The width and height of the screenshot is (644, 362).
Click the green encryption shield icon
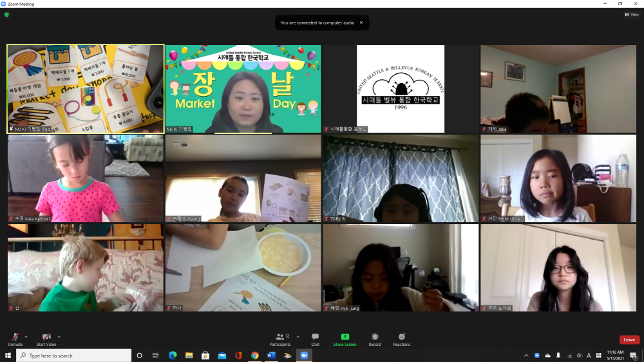pos(6,14)
